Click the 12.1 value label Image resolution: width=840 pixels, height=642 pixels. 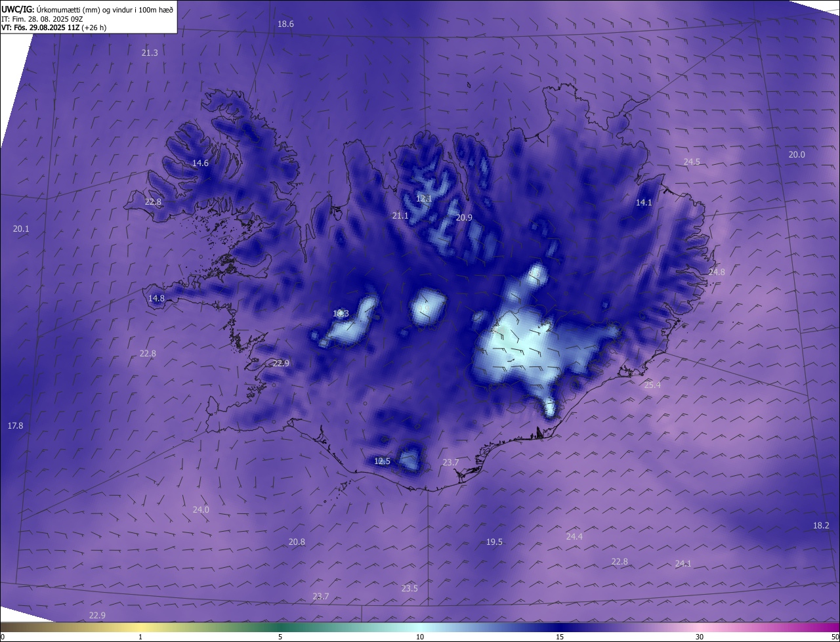point(424,198)
